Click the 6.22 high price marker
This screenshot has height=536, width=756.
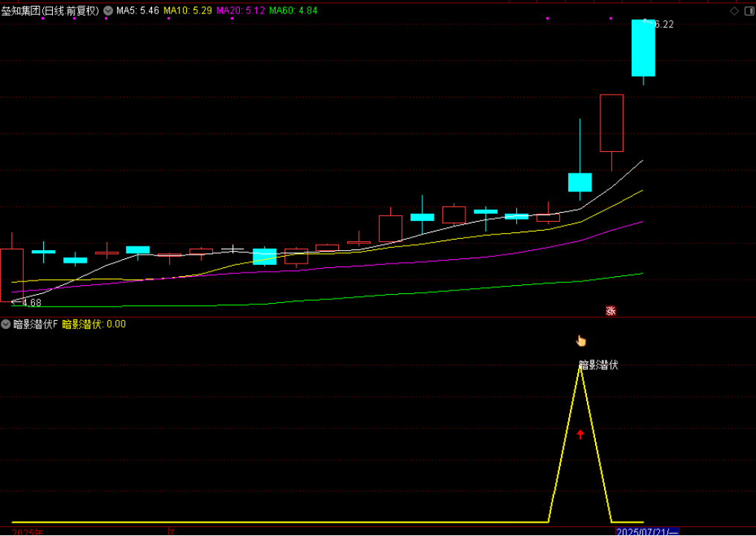click(662, 25)
